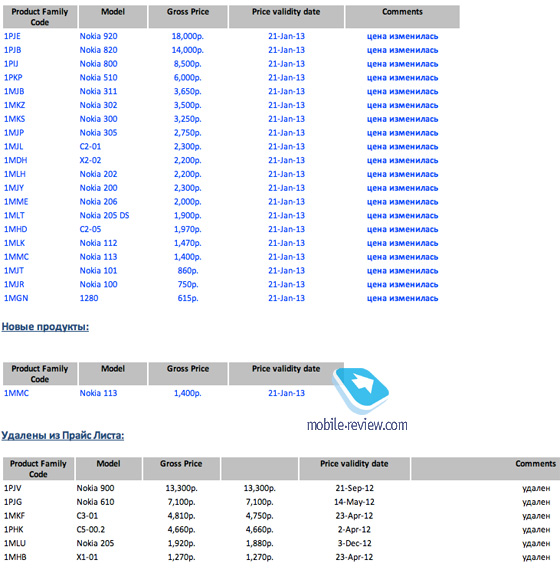
Task: Click the 1PJB product family code
Action: click(x=12, y=50)
